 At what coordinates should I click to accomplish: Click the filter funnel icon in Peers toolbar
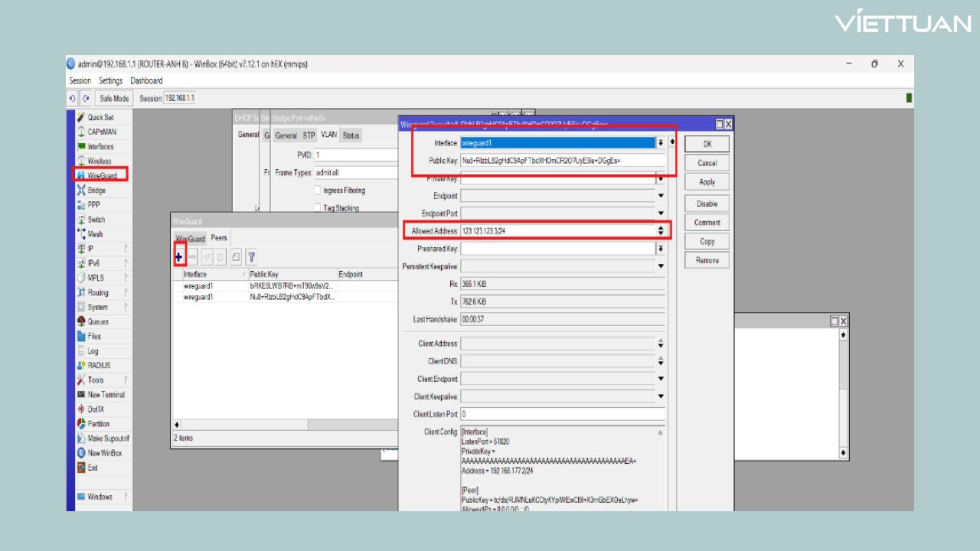[x=250, y=258]
